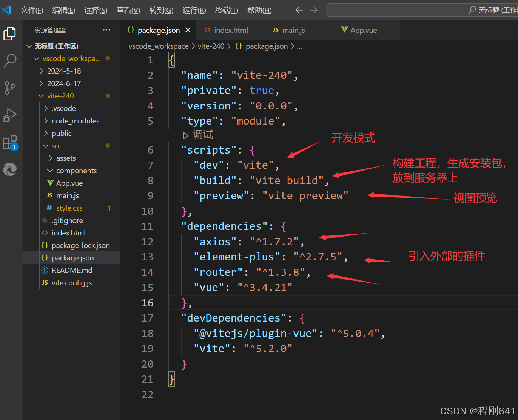The width and height of the screenshot is (518, 420).
Task: Open the 运行(R) menu
Action: point(194,10)
